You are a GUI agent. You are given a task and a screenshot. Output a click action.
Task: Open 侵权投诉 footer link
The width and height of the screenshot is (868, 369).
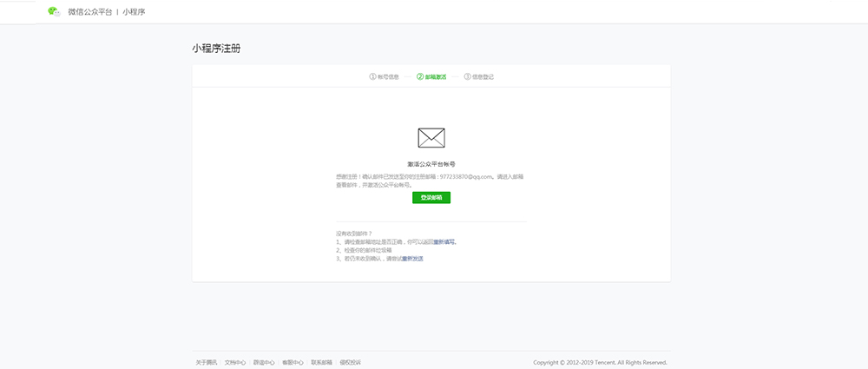[x=351, y=362]
